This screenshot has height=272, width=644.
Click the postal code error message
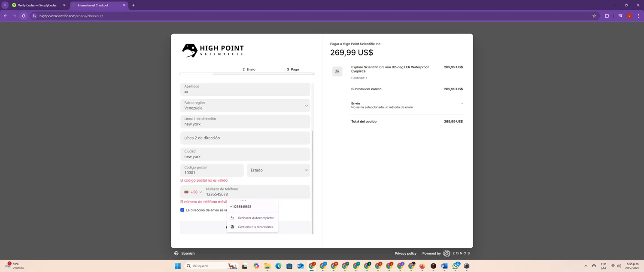pos(204,180)
